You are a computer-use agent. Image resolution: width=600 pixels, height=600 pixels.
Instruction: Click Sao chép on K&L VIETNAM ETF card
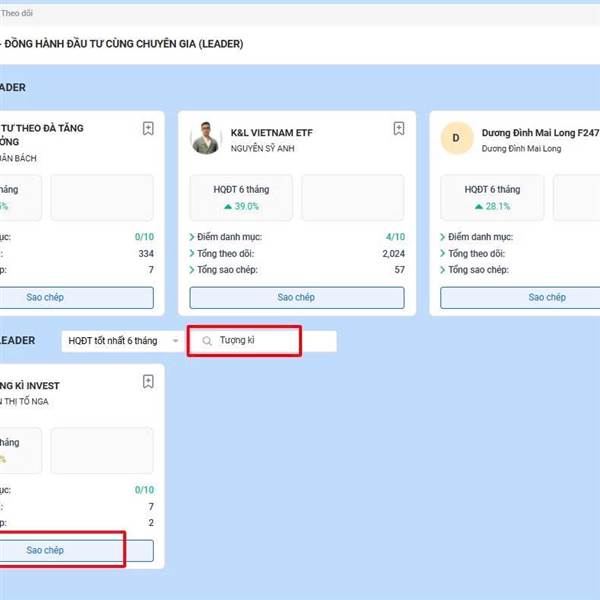click(x=297, y=298)
